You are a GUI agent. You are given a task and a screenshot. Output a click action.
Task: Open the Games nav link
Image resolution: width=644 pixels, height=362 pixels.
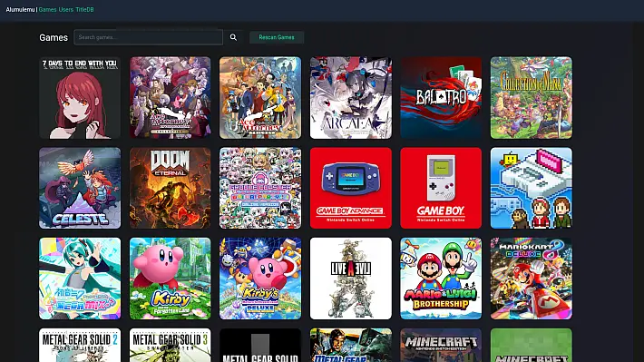pyautogui.click(x=47, y=9)
